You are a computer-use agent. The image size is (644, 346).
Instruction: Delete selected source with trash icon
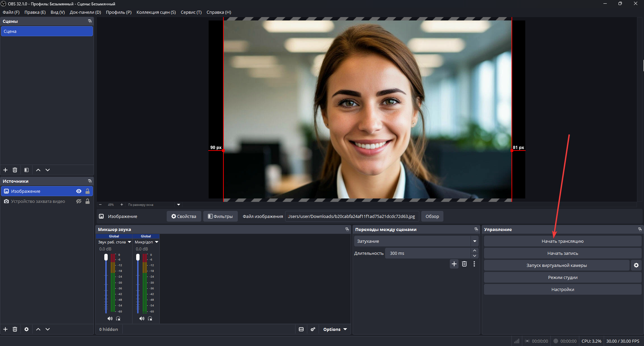(15, 329)
